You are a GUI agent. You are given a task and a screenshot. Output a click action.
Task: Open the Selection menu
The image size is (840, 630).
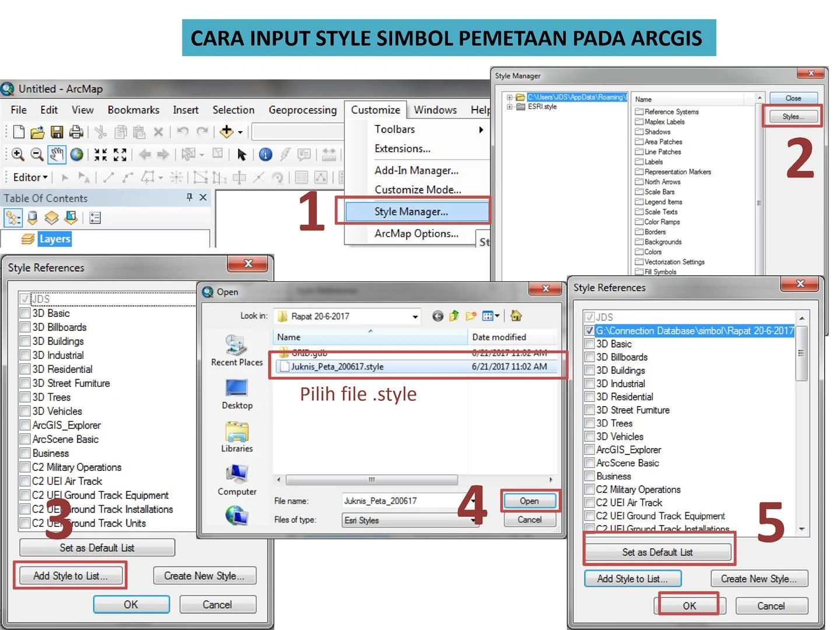pos(233,110)
